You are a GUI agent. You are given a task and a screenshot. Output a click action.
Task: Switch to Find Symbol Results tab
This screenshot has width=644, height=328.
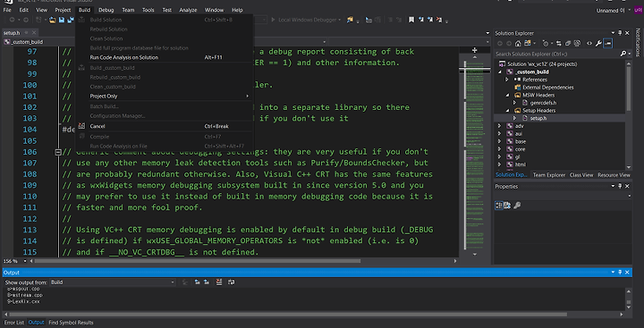[x=71, y=323]
